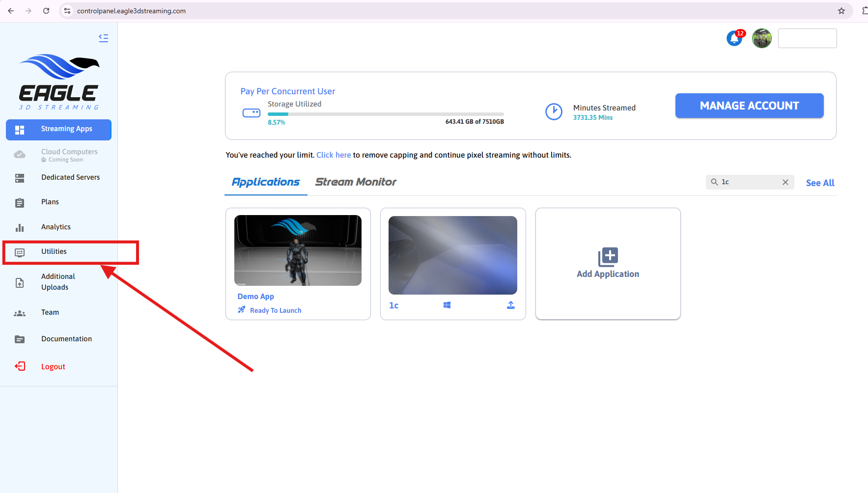This screenshot has width=868, height=493.
Task: Click the 'Click here' remove capping link
Action: pyautogui.click(x=334, y=155)
